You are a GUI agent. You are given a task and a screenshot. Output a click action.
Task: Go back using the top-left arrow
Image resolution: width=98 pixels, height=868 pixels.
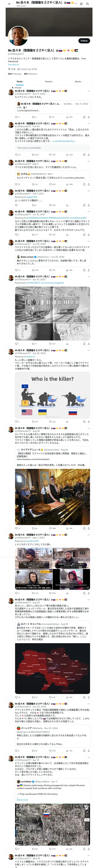[9, 4]
